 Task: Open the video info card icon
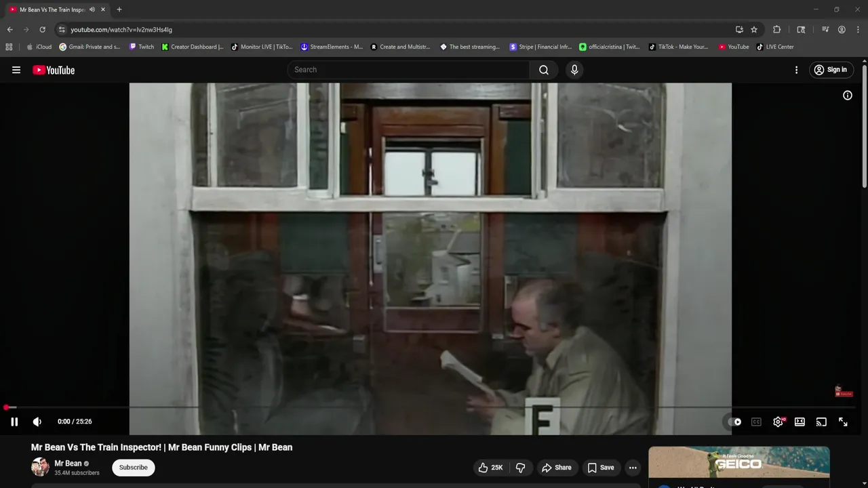pyautogui.click(x=847, y=96)
